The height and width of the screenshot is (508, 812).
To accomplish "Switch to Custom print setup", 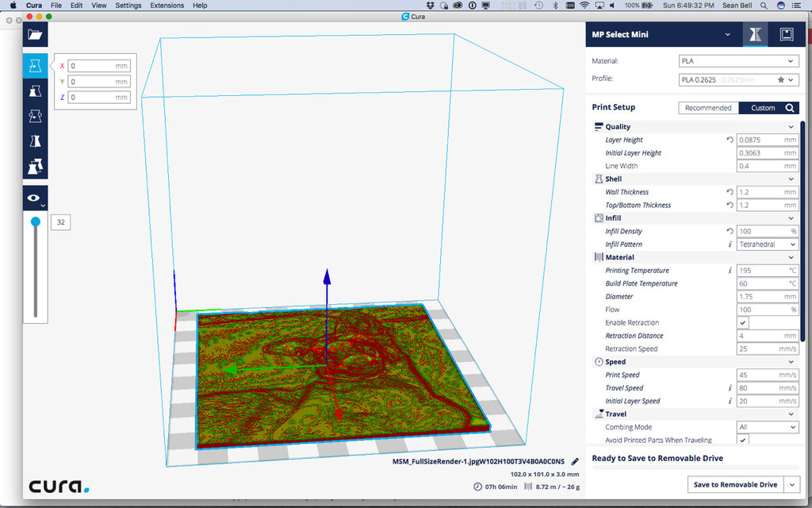I will (763, 108).
